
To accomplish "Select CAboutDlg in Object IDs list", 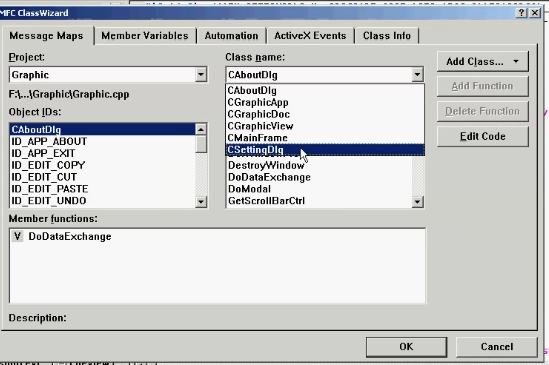I will 102,130.
